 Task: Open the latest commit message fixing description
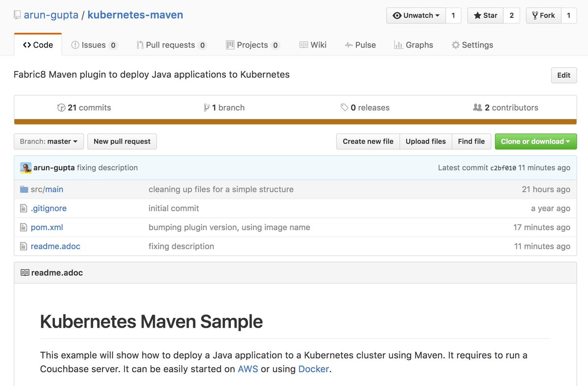point(107,168)
